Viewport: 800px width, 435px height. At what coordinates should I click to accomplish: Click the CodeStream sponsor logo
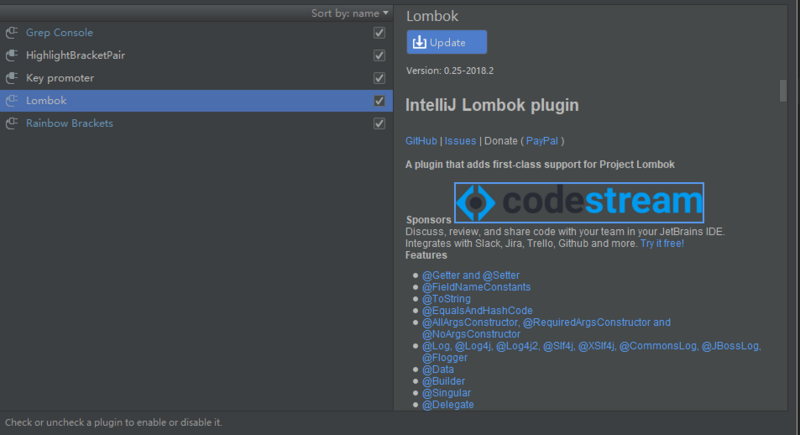click(x=579, y=202)
